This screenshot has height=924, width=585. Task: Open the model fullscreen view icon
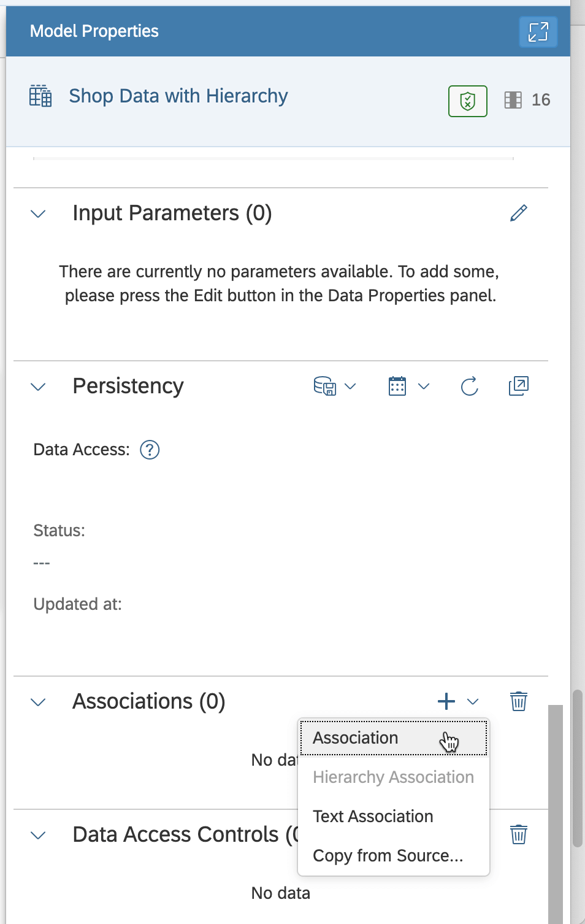pos(538,31)
